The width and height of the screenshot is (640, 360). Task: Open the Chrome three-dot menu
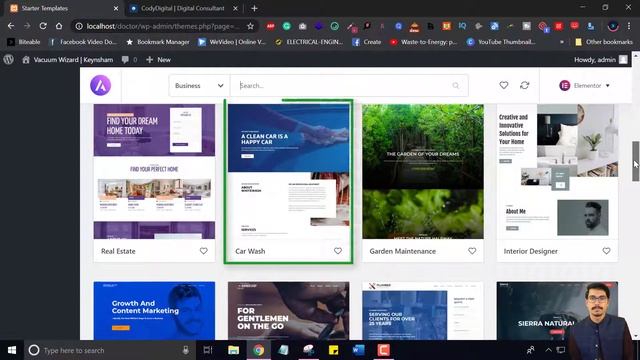[629, 26]
